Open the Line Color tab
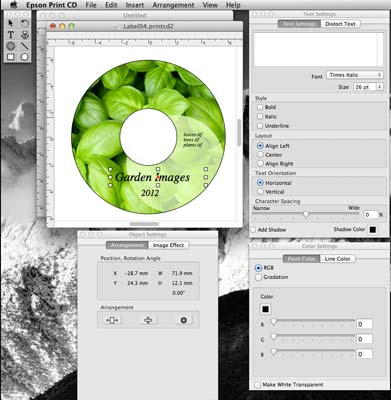 [x=337, y=259]
